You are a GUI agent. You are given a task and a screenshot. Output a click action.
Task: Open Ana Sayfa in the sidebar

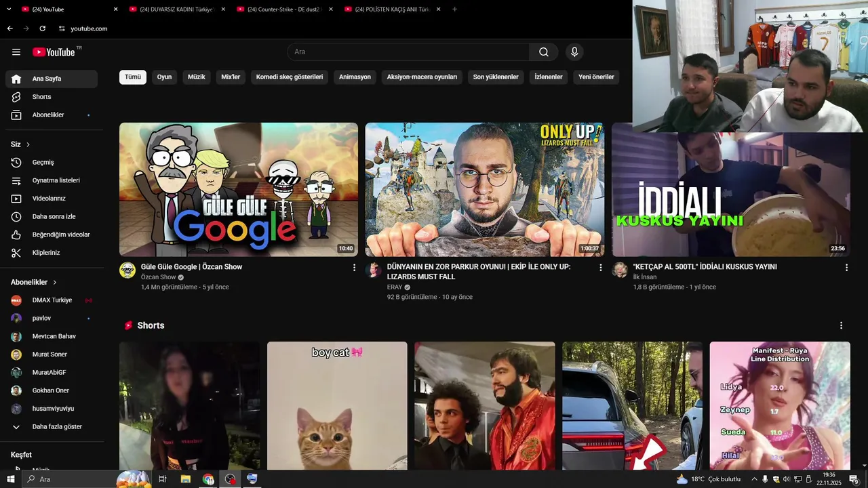pos(52,79)
